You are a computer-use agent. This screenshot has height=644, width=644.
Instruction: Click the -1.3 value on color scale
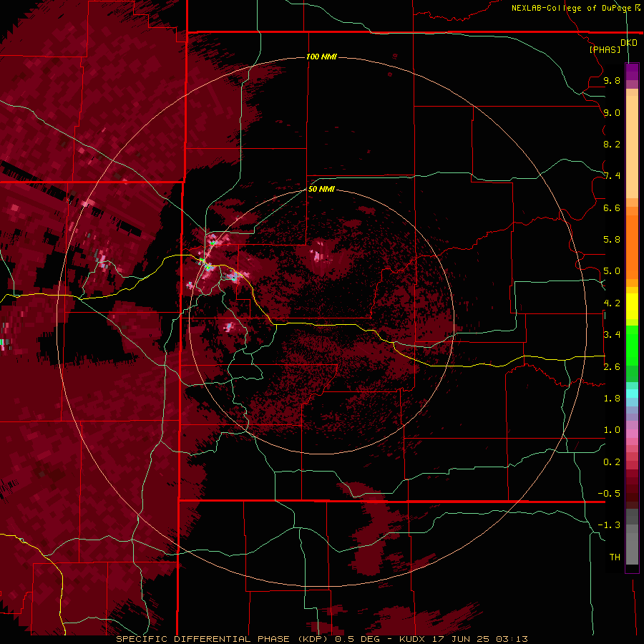click(609, 525)
